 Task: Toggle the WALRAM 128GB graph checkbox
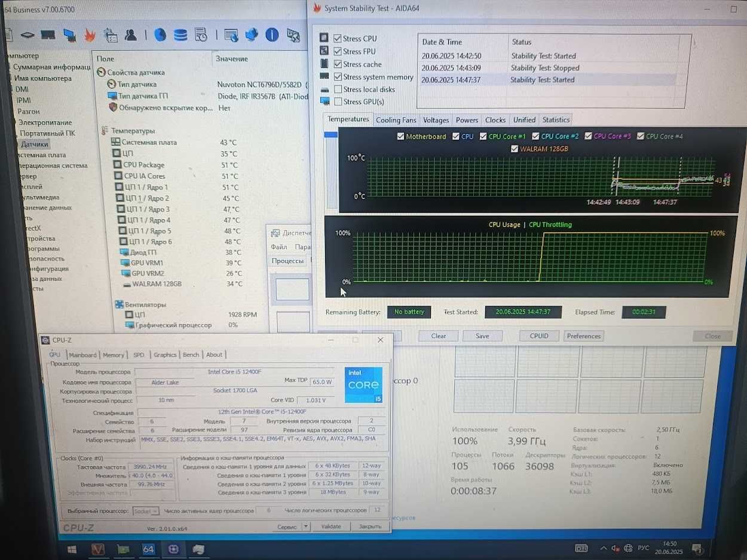pyautogui.click(x=515, y=149)
